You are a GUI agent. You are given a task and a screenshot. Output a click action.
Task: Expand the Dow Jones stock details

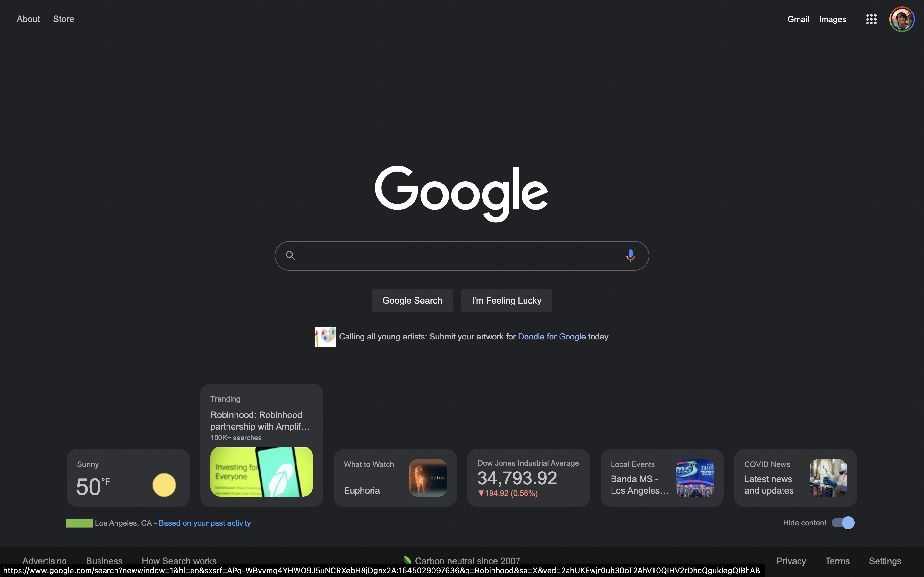(x=528, y=478)
